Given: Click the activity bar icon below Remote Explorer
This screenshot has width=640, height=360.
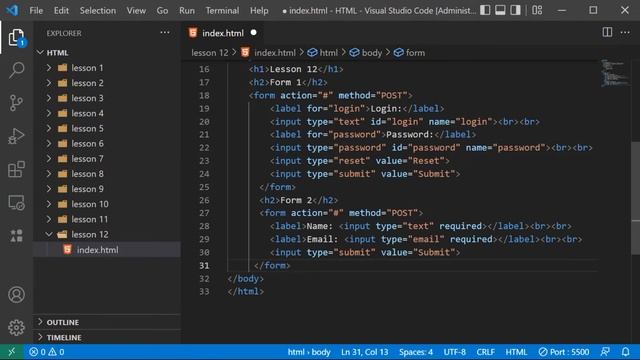Looking at the screenshot, I should click(16, 235).
